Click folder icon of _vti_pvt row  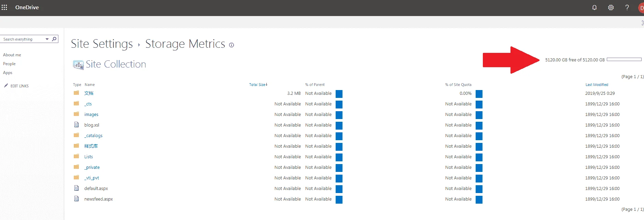(76, 177)
